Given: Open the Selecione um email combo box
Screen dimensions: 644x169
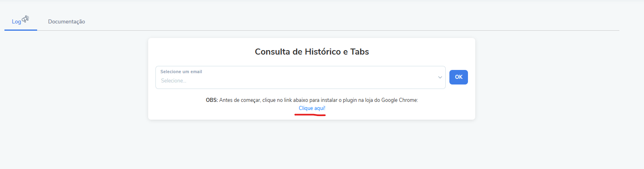Looking at the screenshot, I should pyautogui.click(x=300, y=77).
